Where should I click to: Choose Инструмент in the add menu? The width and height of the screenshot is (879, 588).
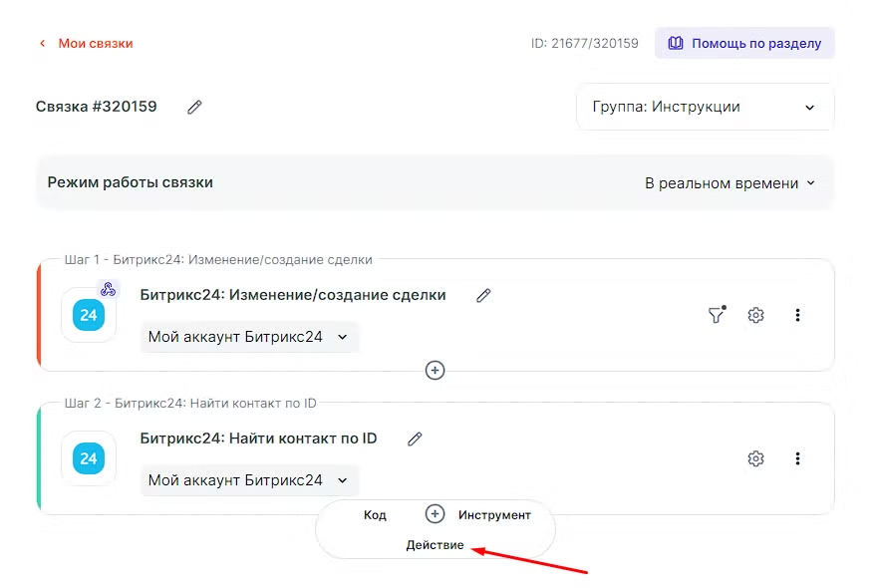[x=494, y=515]
